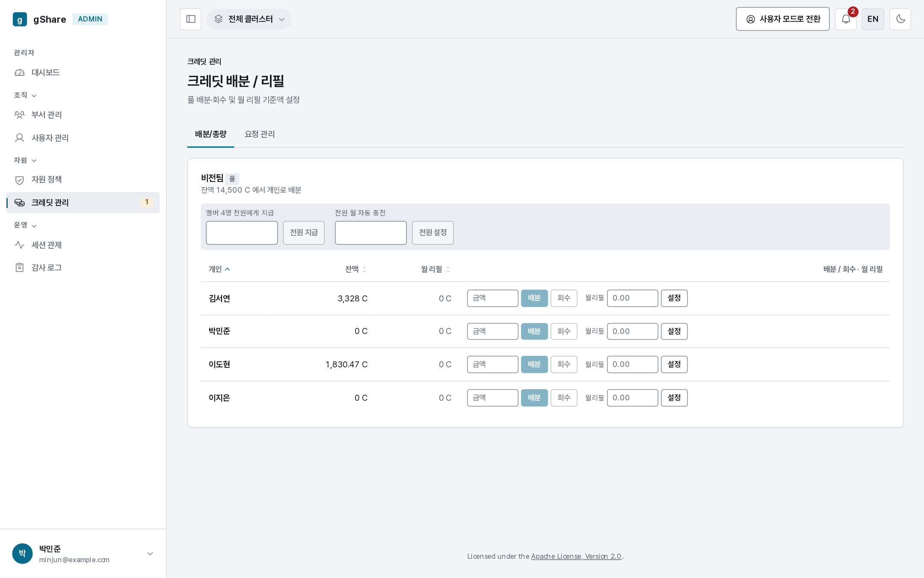Click 전원 지급 button
The width and height of the screenshot is (924, 578).
[x=304, y=232]
